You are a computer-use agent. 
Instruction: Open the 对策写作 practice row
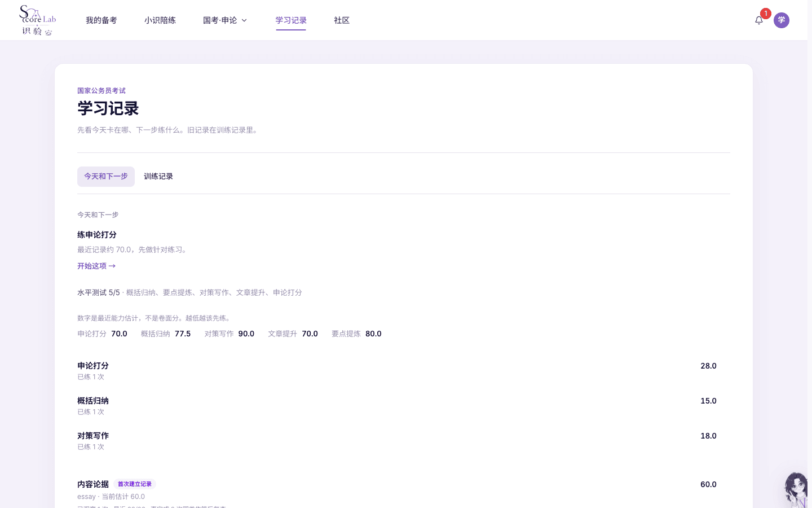[404, 440]
